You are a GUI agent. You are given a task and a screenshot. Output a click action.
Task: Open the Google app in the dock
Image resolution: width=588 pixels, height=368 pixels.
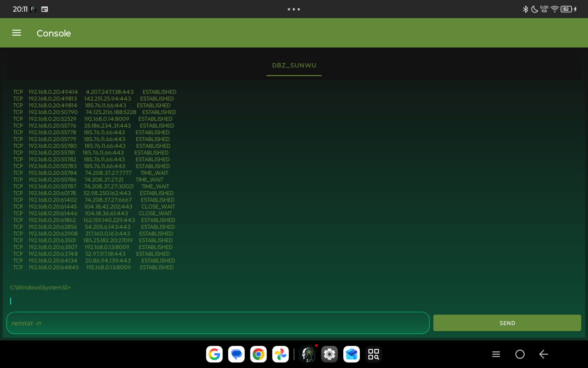tap(214, 354)
